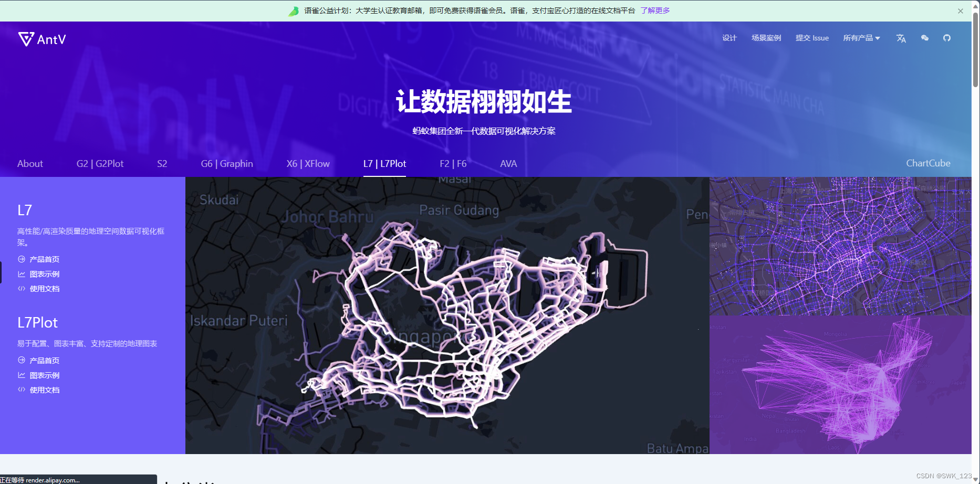The image size is (980, 484).
Task: Open the 提交 Issue link
Action: pos(812,38)
